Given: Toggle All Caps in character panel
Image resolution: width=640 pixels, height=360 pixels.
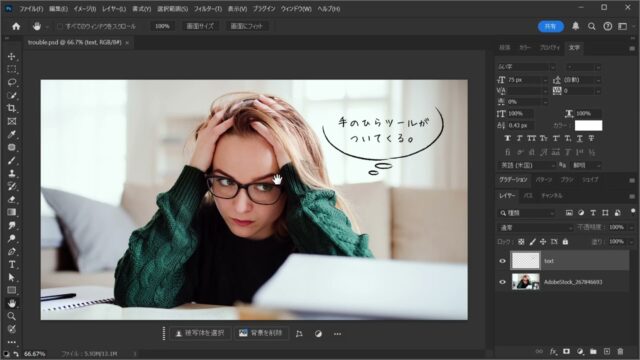Looking at the screenshot, I should click(531, 138).
